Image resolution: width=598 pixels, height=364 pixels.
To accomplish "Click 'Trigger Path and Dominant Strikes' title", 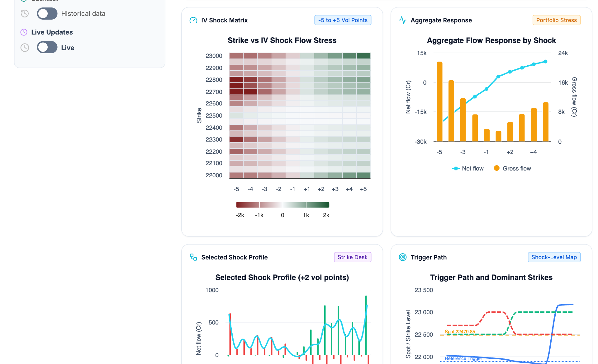I will coord(491,278).
